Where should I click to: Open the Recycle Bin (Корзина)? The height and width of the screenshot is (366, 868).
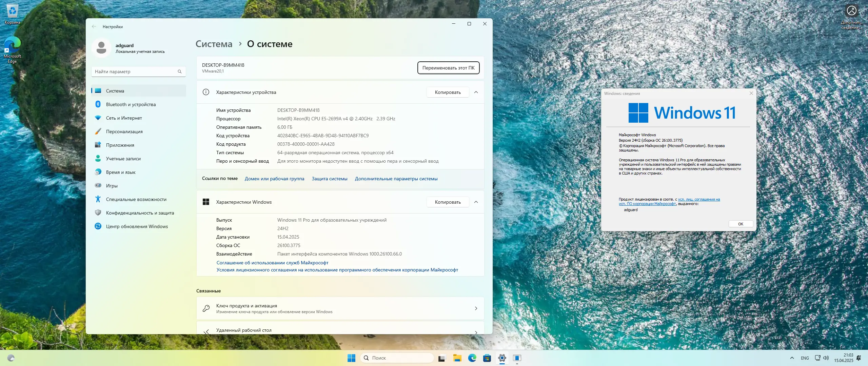13,10
